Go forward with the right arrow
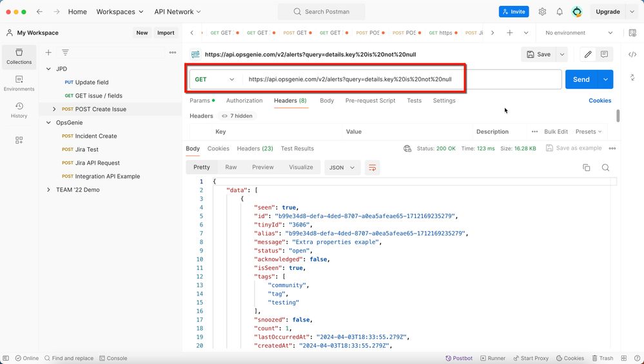Image resolution: width=644 pixels, height=364 pixels. [x=56, y=12]
